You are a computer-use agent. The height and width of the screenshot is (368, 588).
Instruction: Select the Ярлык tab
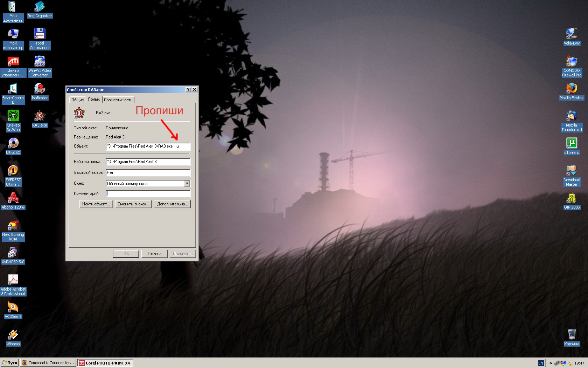(x=94, y=99)
